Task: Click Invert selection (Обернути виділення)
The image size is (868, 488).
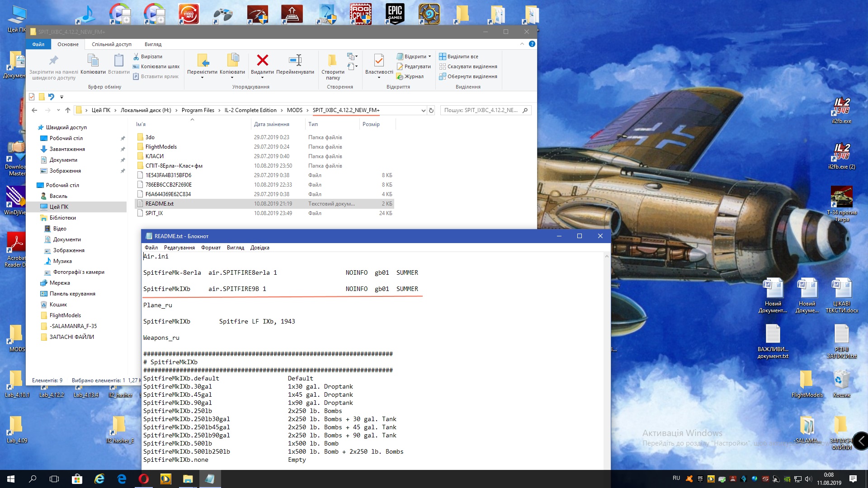Action: [x=468, y=76]
